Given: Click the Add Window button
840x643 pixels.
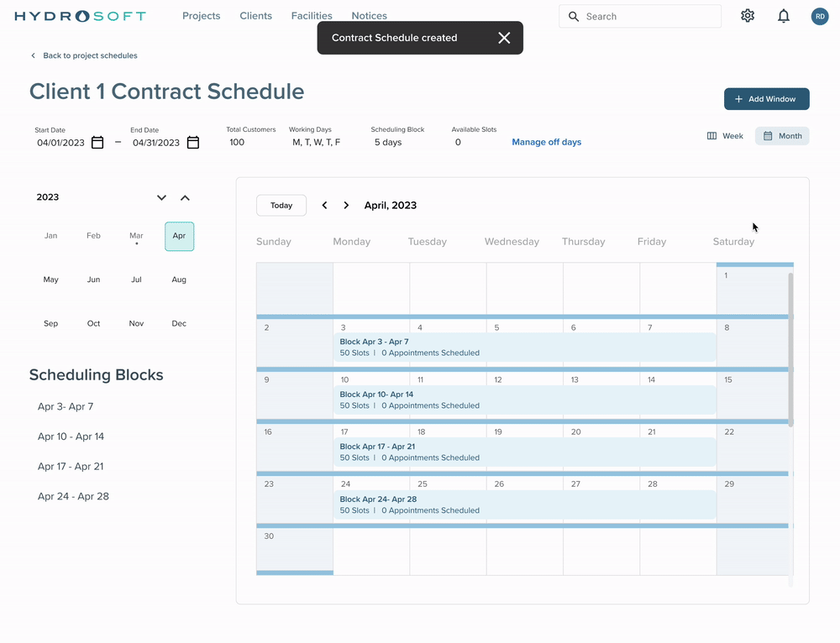Looking at the screenshot, I should 766,99.
